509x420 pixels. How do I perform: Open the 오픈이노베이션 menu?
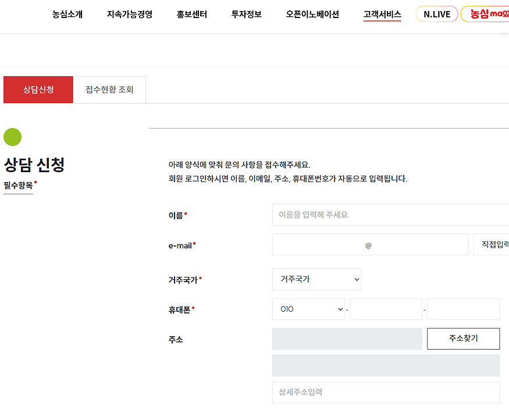pos(312,15)
